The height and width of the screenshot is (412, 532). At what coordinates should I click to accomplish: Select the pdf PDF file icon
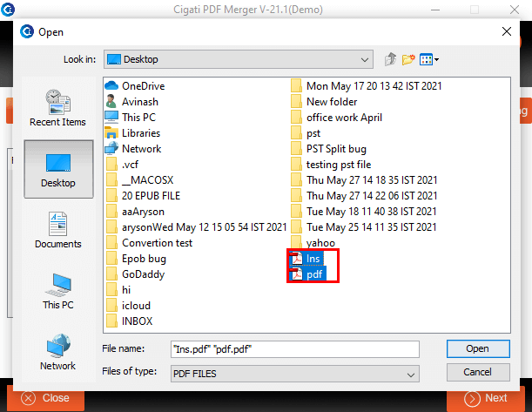(x=297, y=274)
